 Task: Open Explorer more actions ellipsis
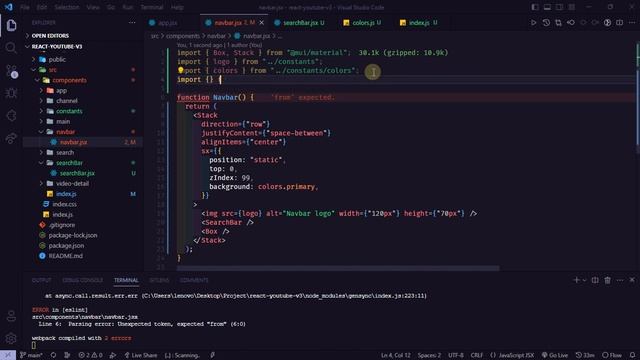pyautogui.click(x=132, y=23)
